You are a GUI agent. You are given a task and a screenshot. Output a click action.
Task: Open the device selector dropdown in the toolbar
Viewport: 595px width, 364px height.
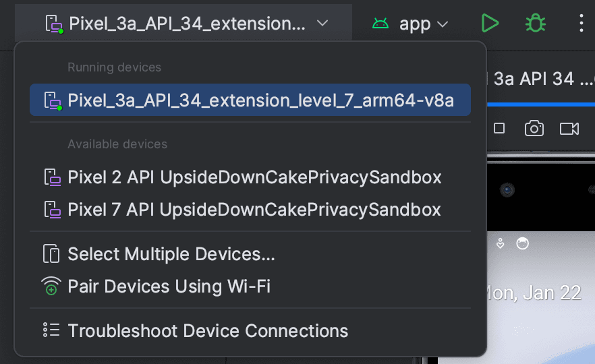pos(183,23)
